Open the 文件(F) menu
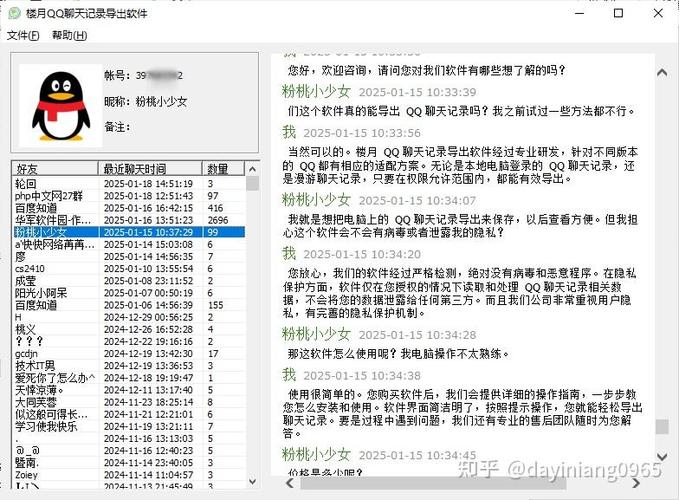 (x=23, y=35)
